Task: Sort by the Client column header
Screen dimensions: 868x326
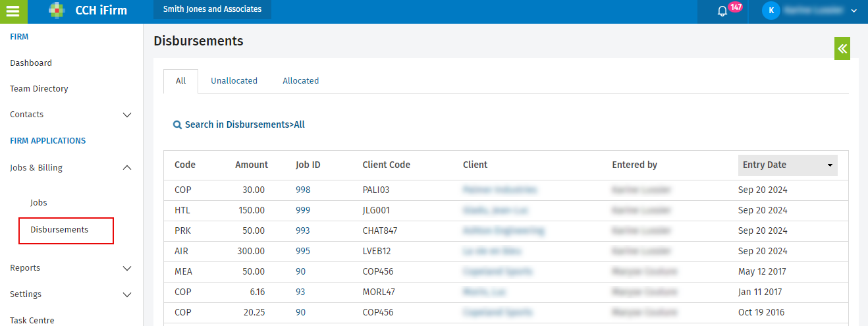Action: click(x=475, y=165)
